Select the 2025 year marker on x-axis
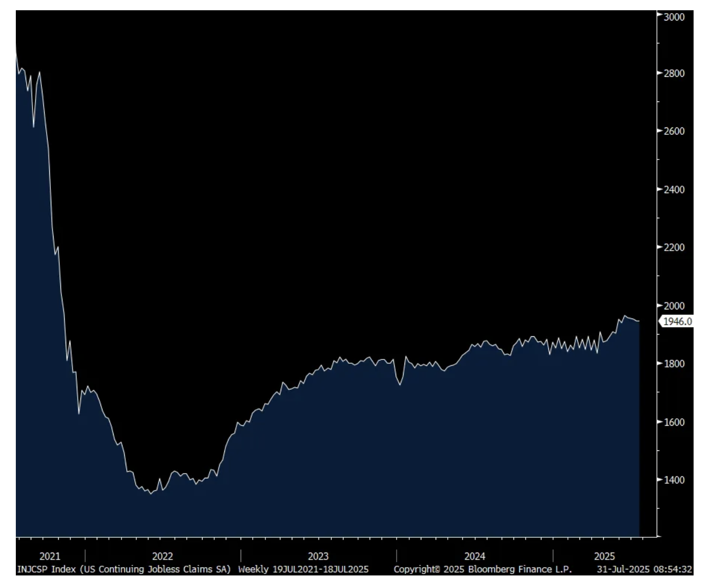This screenshot has height=588, width=715. pos(605,556)
